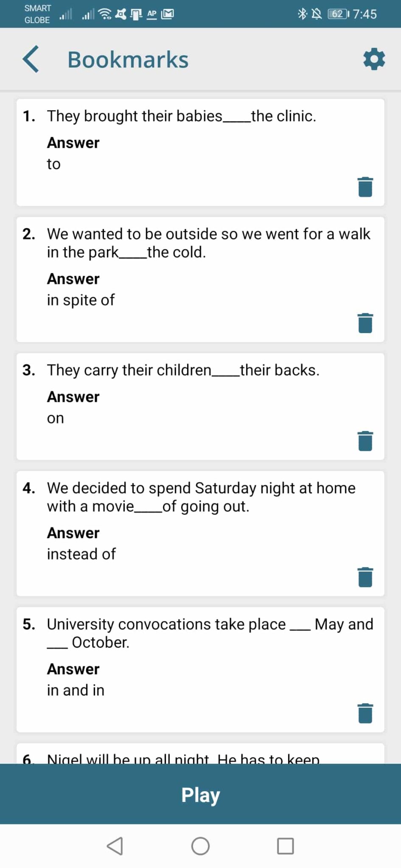Delete bookmark 2 with the trash icon
The image size is (401, 868).
(365, 323)
